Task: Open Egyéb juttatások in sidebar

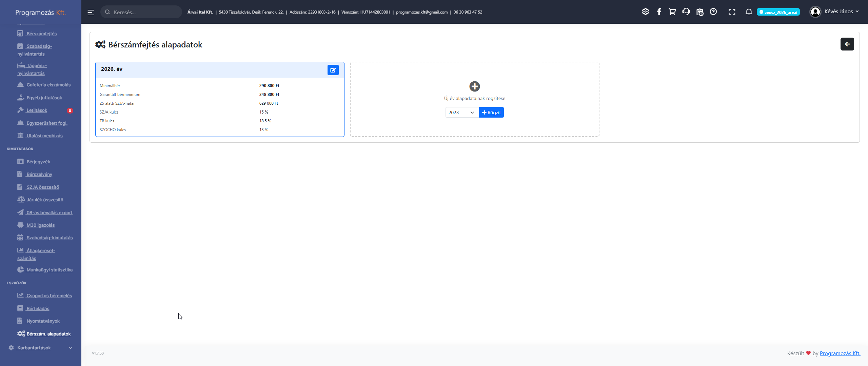Action: [40, 98]
